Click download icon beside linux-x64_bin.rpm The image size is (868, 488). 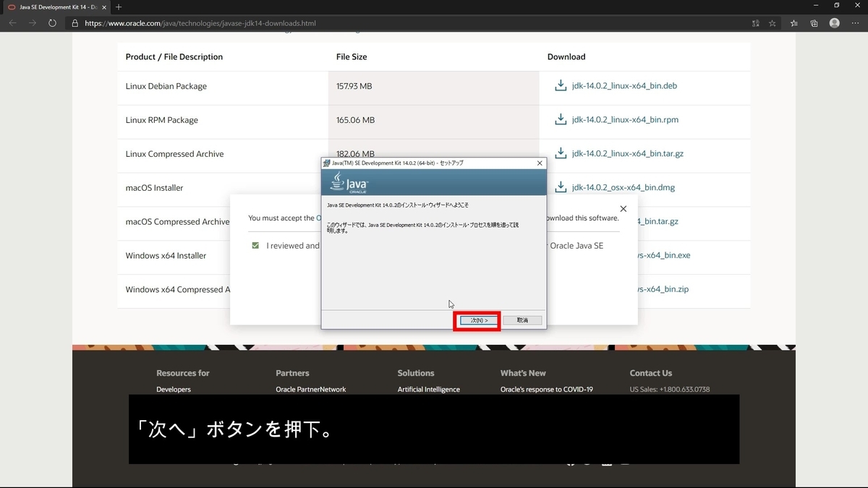pos(560,119)
